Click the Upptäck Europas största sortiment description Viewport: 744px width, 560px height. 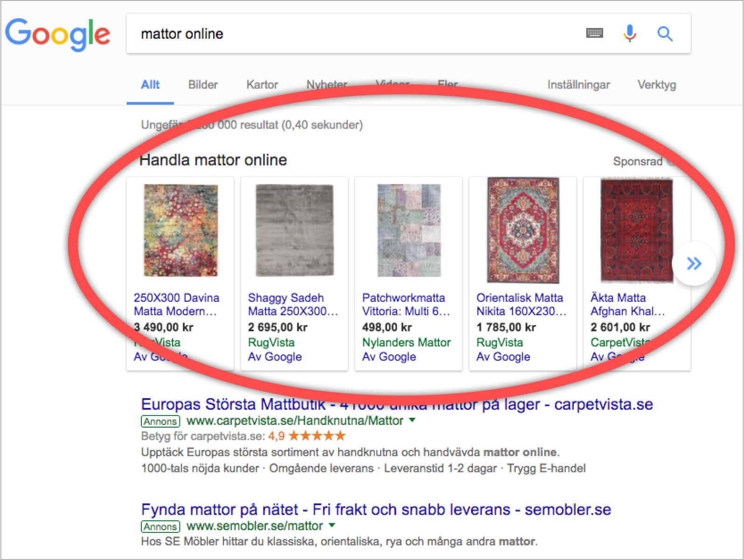[350, 452]
